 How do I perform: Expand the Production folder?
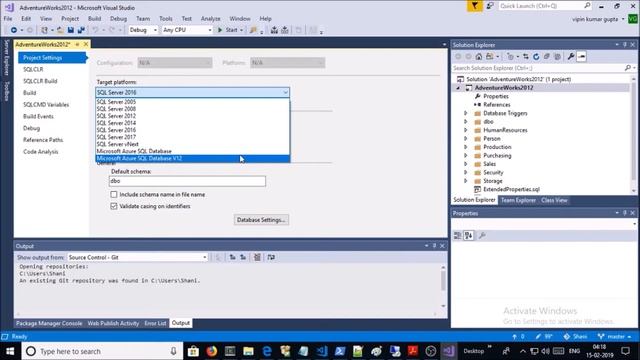point(466,147)
